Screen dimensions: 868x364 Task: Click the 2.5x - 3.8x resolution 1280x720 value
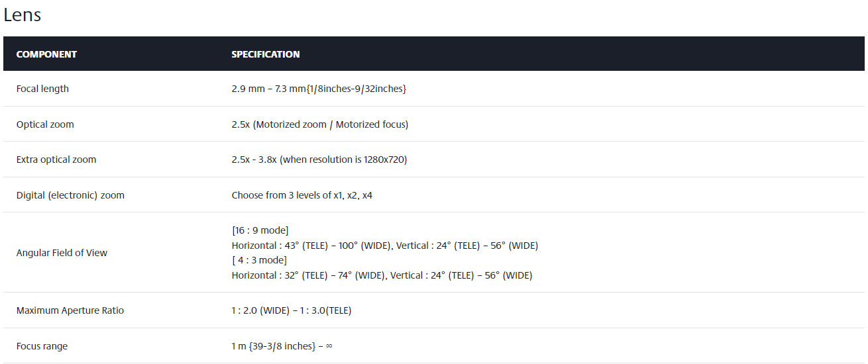pos(319,159)
